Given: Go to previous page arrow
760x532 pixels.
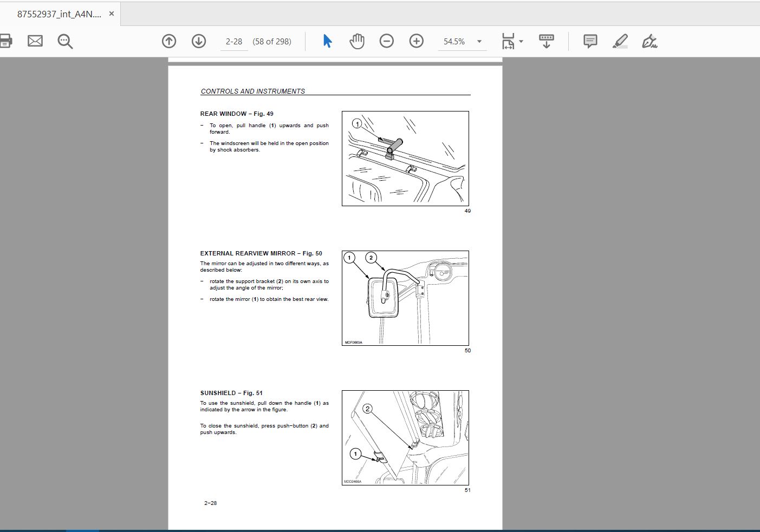Looking at the screenshot, I should (x=169, y=41).
